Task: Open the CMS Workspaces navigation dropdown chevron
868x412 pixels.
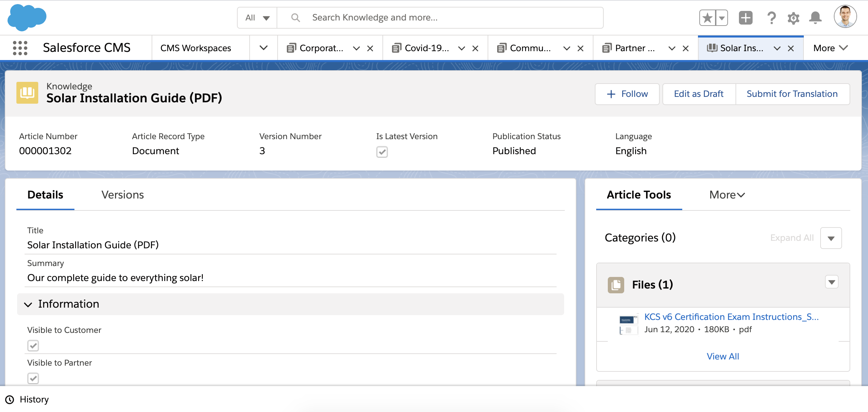Action: coord(263,48)
